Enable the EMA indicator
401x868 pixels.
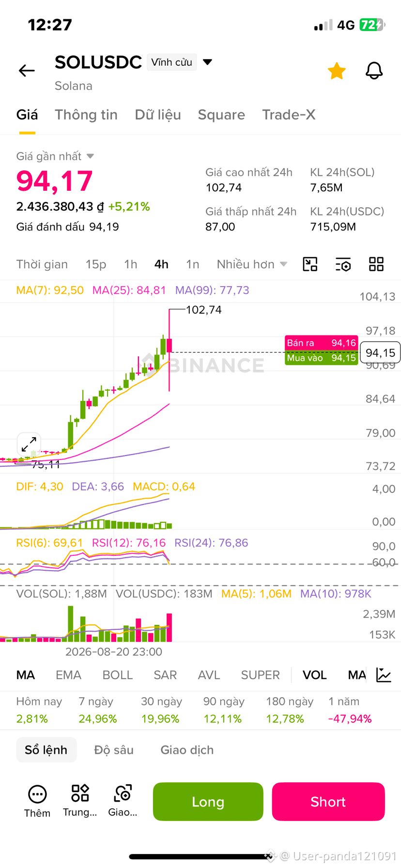(x=68, y=675)
